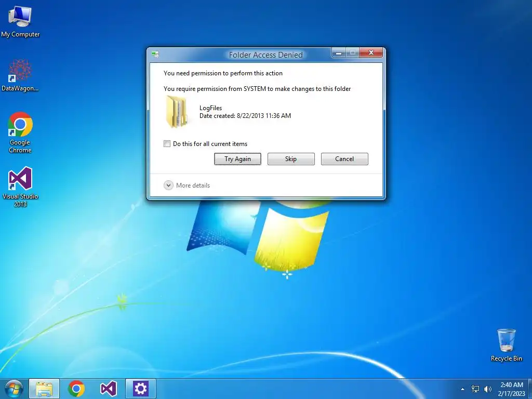Switch to the gear app in taskbar
Screen dimensions: 532x399
click(141, 389)
